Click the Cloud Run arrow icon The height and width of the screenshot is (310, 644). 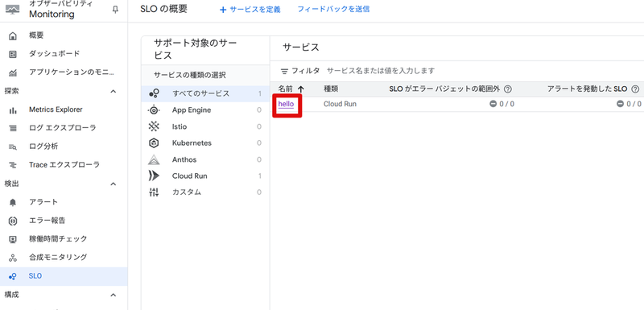tap(154, 176)
